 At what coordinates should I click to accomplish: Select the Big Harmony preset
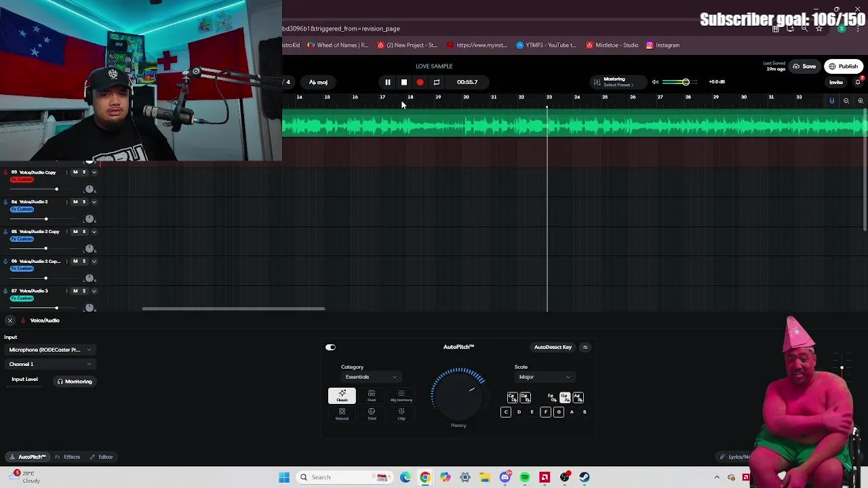pyautogui.click(x=401, y=396)
